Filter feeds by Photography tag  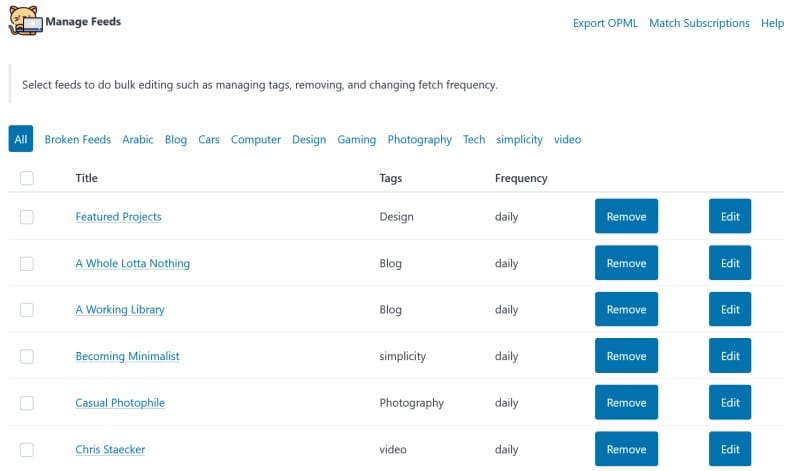pyautogui.click(x=419, y=140)
